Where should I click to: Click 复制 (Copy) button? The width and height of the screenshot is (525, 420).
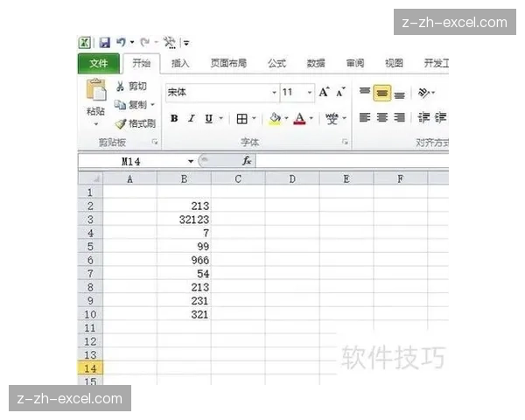tap(130, 105)
